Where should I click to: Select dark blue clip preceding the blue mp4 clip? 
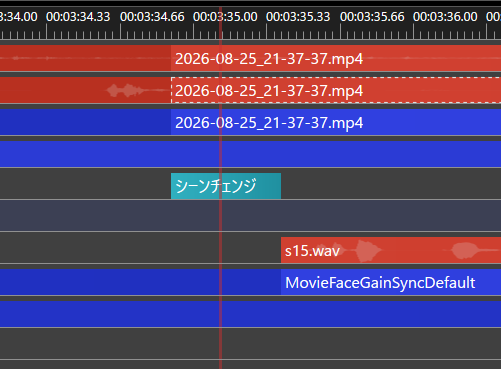(x=85, y=122)
